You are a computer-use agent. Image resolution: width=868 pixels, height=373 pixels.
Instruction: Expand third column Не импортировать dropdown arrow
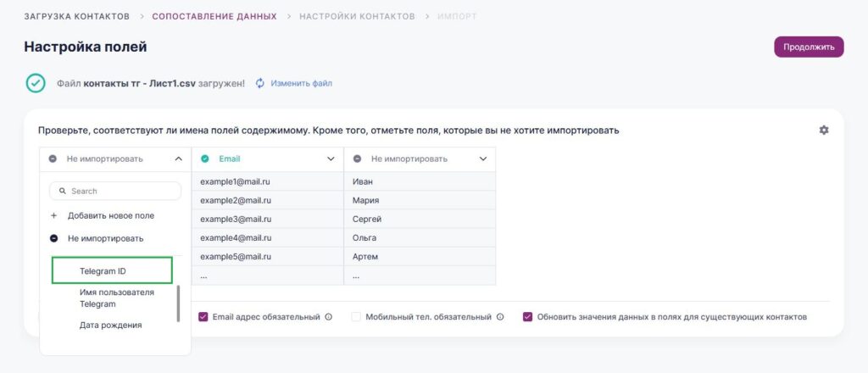tap(482, 159)
